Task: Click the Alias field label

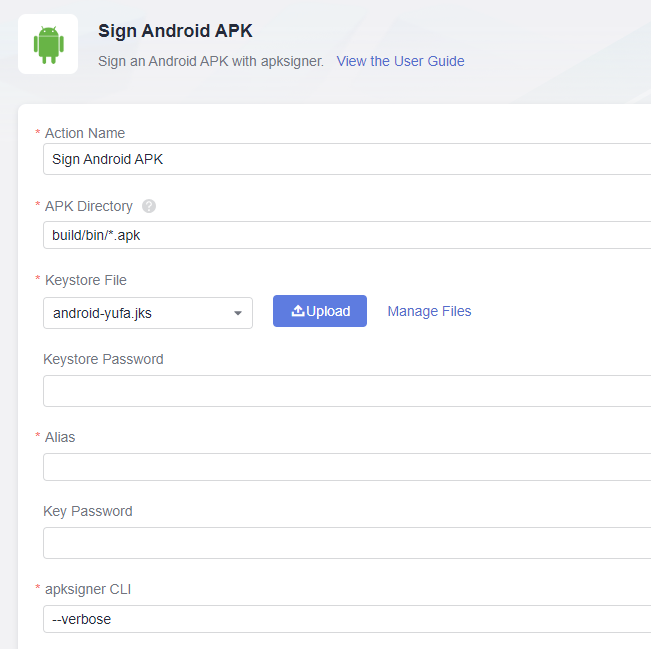Action: point(60,437)
